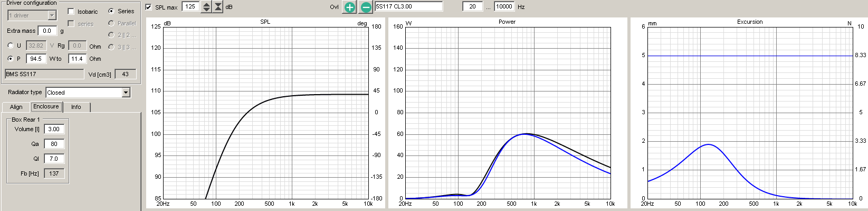Viewport: 868px width, 211px height.
Task: Click BMS 5S117 driver name field
Action: (44, 74)
